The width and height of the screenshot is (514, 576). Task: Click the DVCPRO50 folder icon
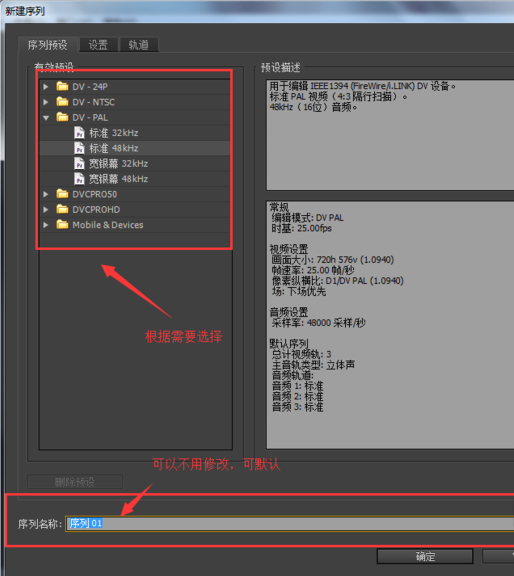(x=62, y=194)
